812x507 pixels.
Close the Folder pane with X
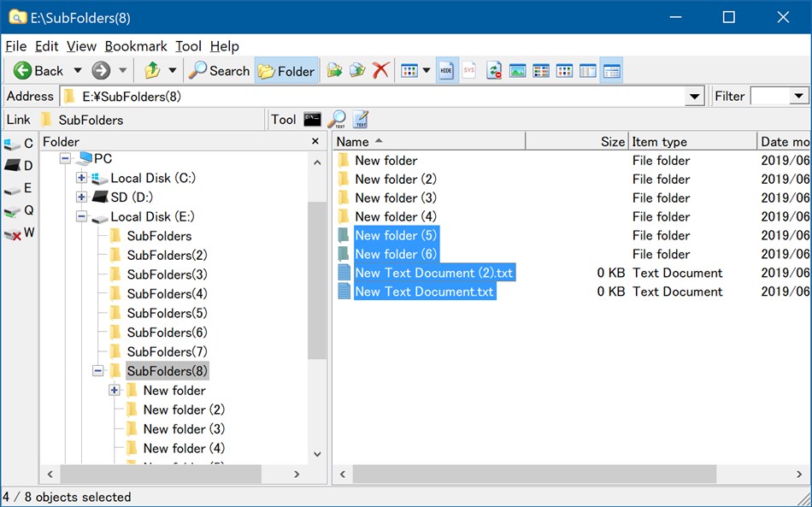click(x=315, y=141)
